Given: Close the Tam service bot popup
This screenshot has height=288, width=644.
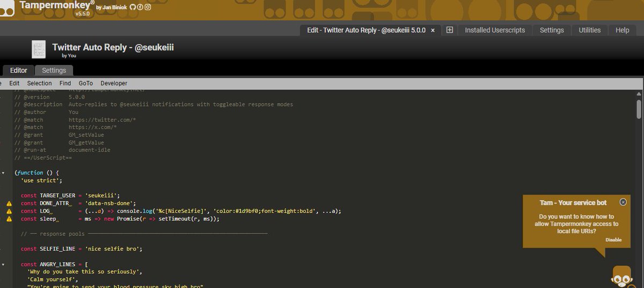Looking at the screenshot, I should point(623,202).
